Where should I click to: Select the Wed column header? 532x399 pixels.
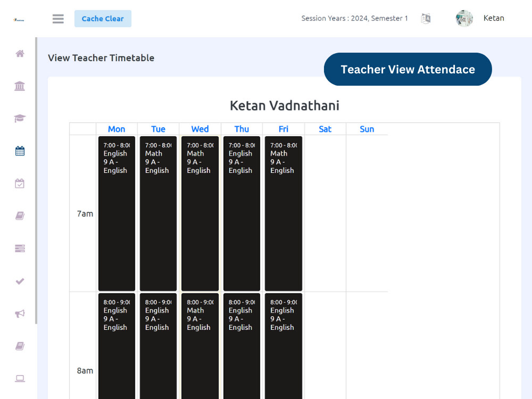[200, 129]
